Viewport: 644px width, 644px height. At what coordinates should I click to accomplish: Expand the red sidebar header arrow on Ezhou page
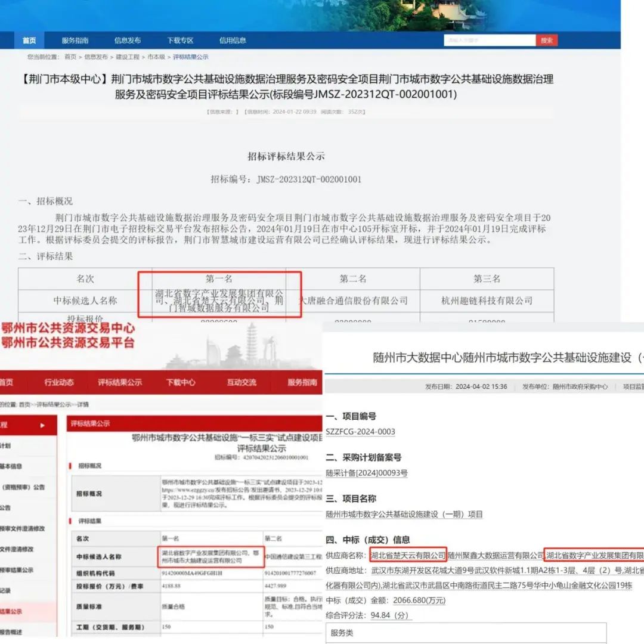click(42, 425)
